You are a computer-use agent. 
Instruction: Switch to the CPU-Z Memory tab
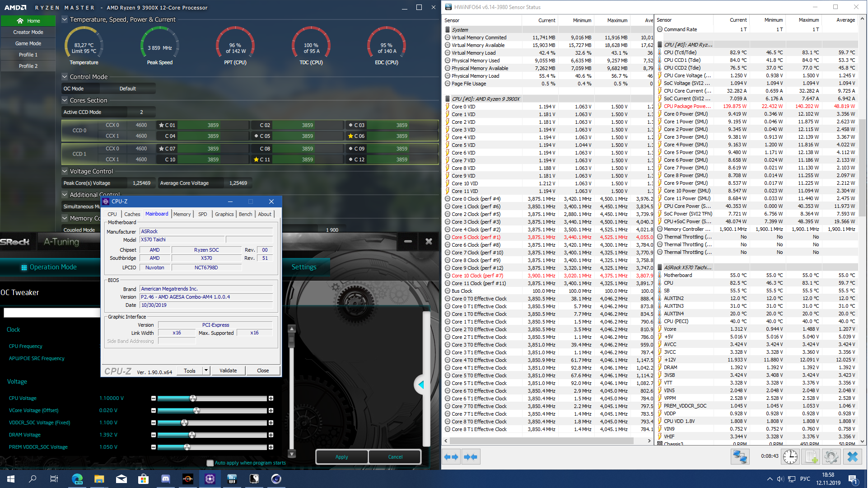coord(182,214)
